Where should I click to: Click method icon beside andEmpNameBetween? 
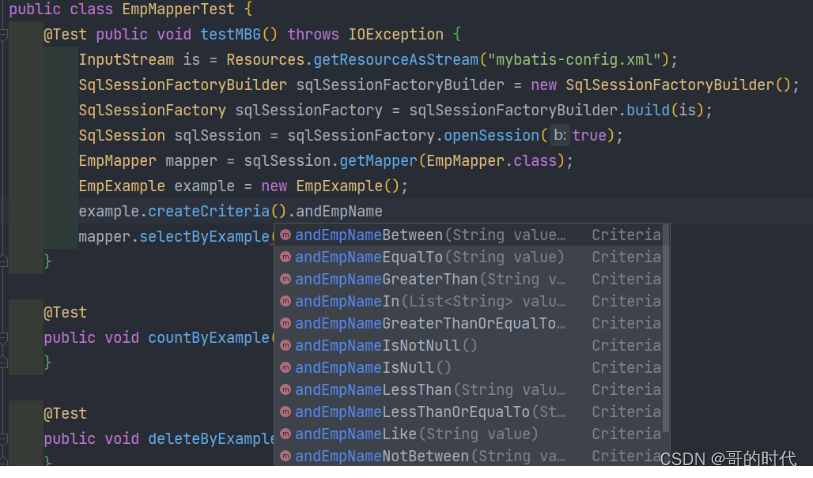[285, 235]
